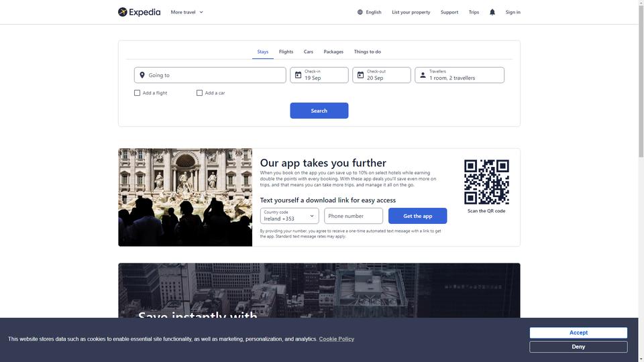Open the Cookie Policy link
Screen dimensions: 644x362
point(336,339)
